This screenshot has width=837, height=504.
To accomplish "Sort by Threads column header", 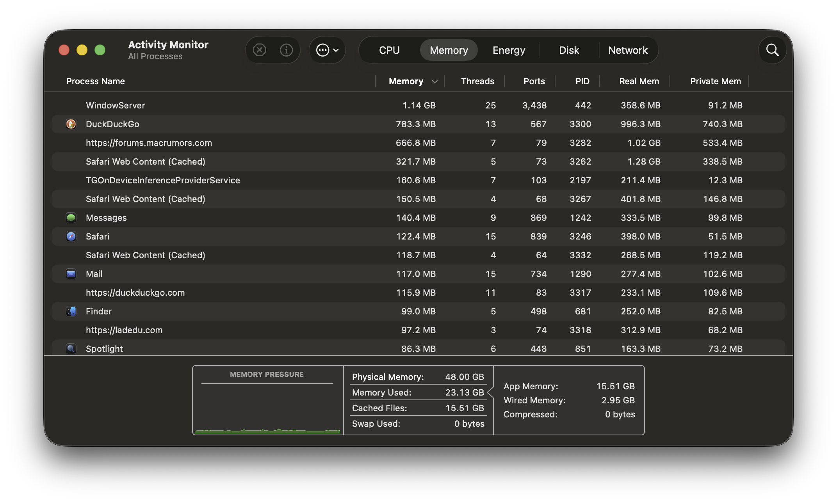I will pos(477,81).
